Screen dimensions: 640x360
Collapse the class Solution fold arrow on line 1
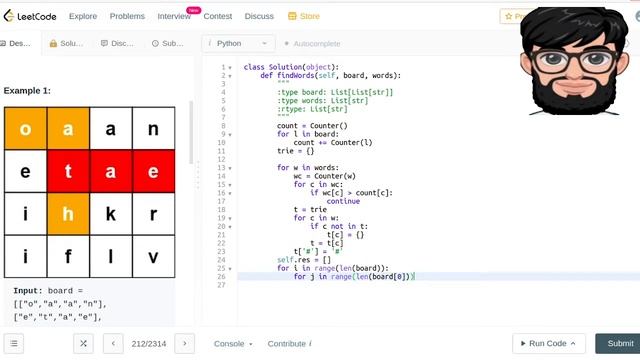point(230,68)
